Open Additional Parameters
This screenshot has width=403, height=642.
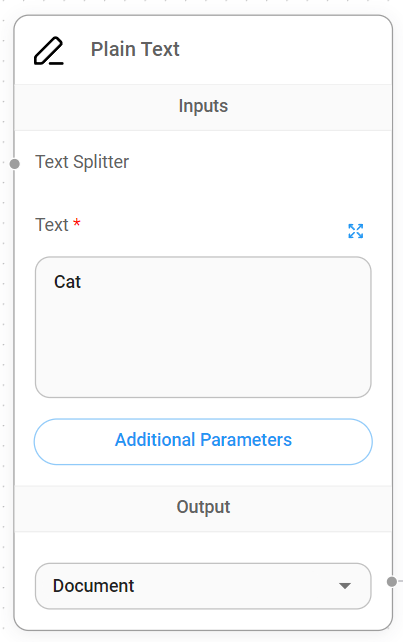click(203, 441)
